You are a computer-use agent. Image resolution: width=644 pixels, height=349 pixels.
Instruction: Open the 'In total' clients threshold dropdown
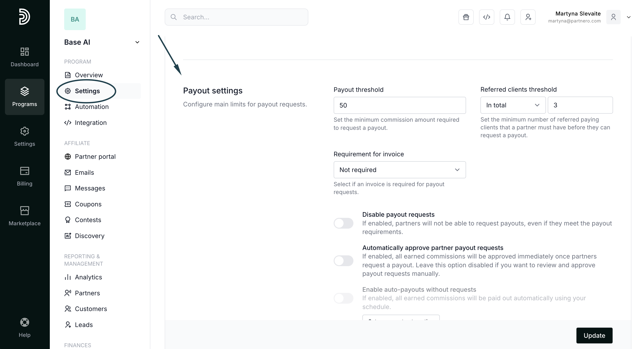coord(513,105)
